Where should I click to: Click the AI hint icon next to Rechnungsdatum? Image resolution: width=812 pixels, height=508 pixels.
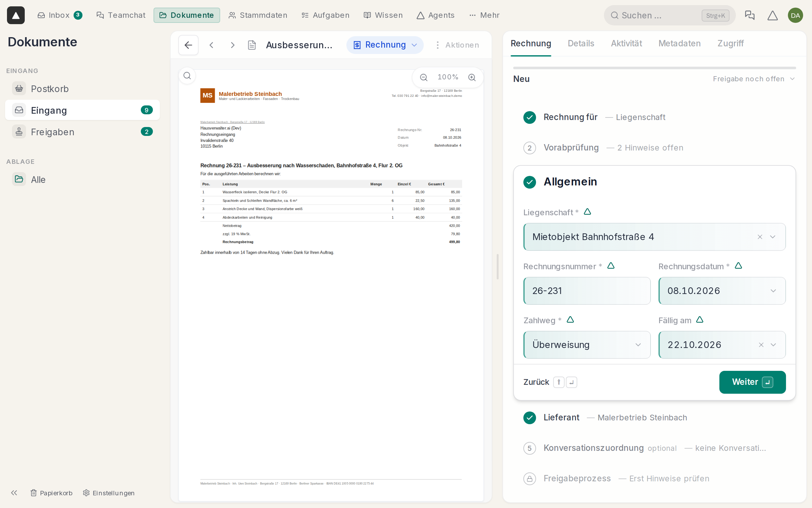coord(738,266)
